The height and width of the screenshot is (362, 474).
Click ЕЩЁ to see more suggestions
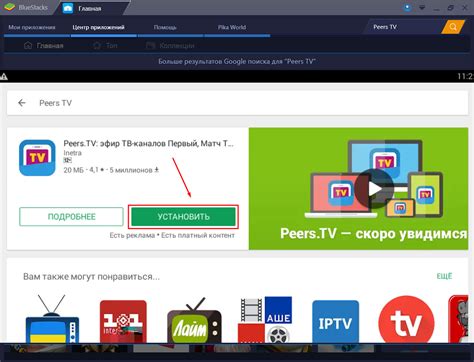[x=444, y=276]
